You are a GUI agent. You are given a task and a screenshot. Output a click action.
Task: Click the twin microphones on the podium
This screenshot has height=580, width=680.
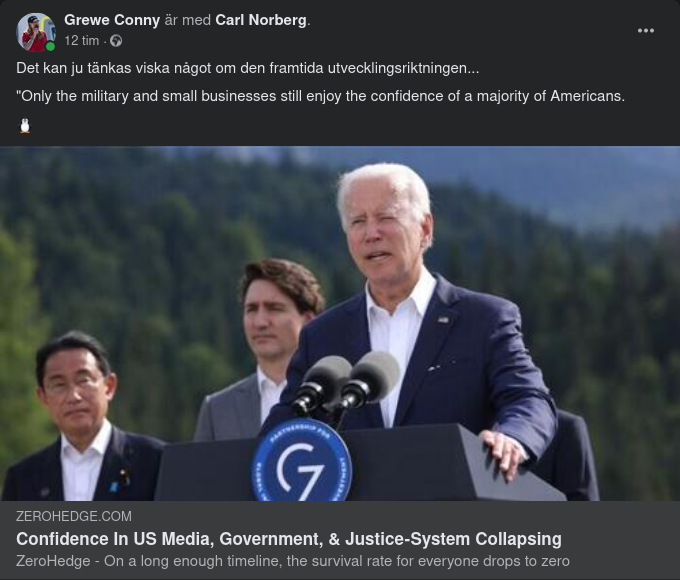click(345, 383)
